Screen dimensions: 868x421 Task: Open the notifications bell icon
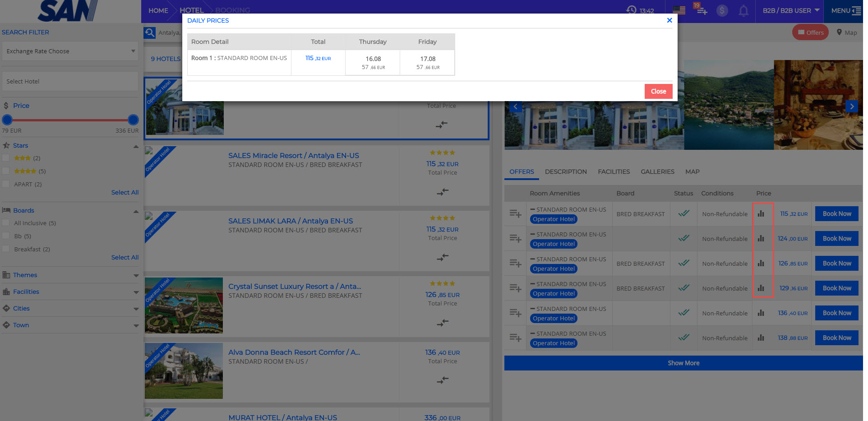[x=743, y=11]
